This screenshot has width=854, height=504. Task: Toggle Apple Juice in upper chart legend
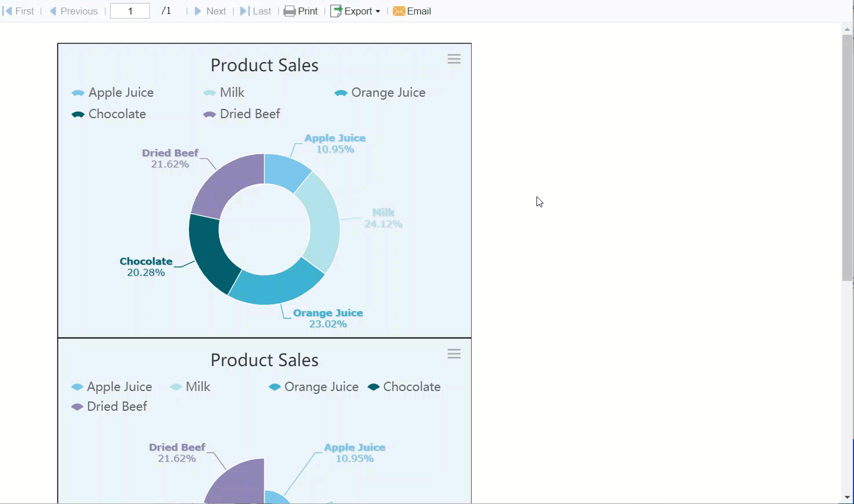tap(113, 93)
